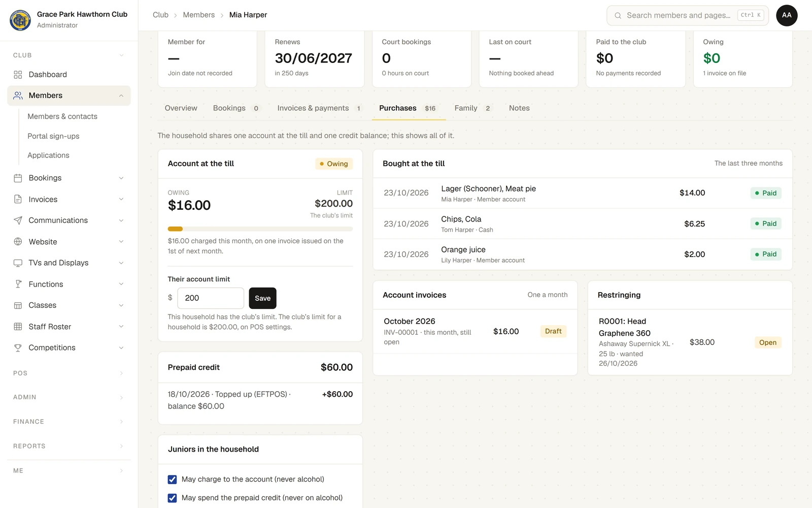Open the October 2026 account invoice row
812x508 pixels.
[475, 331]
